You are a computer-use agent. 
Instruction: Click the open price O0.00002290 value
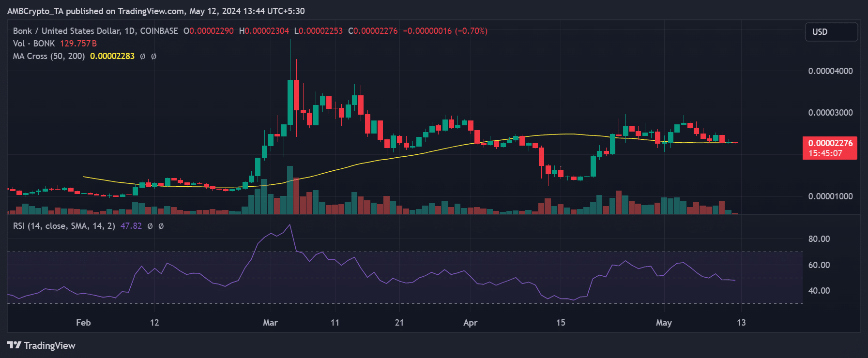coord(209,31)
